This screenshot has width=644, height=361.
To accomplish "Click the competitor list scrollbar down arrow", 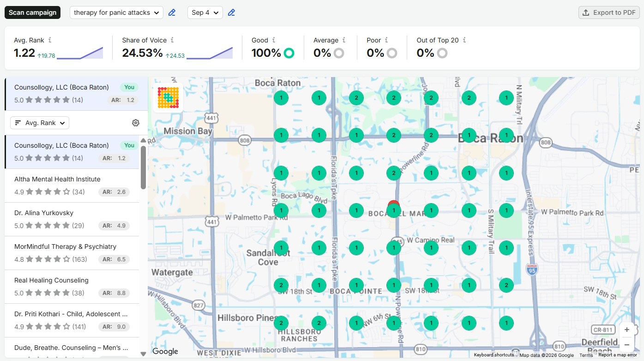I will point(143,354).
